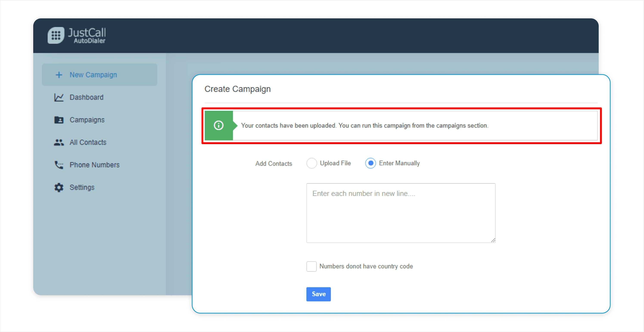Select the Upload File radio button
The height and width of the screenshot is (332, 644).
click(311, 163)
